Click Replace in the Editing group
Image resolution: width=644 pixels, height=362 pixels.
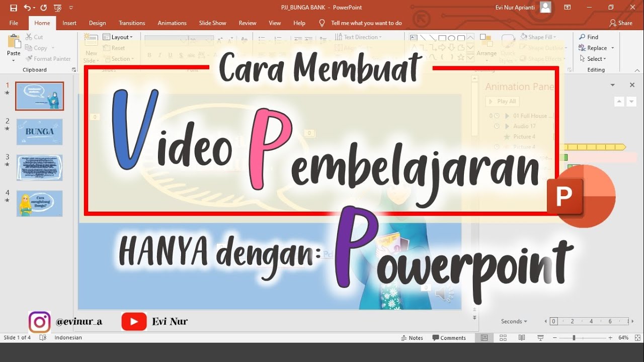(x=596, y=48)
